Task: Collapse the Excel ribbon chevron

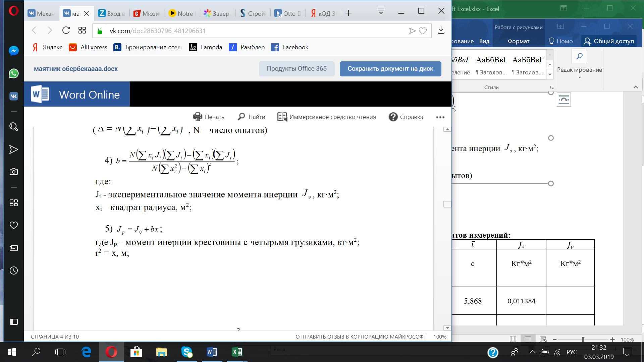Action: pyautogui.click(x=636, y=87)
